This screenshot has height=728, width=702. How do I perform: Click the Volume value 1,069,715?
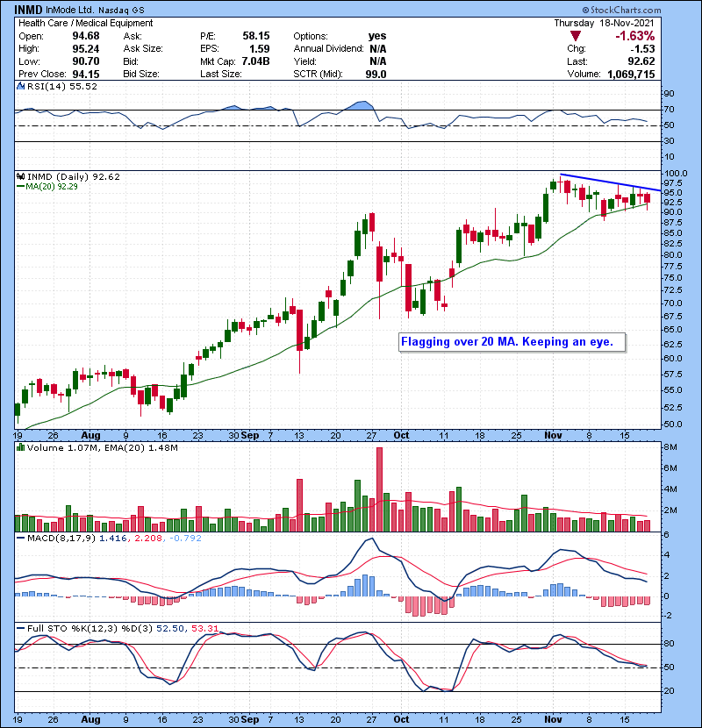[x=631, y=75]
